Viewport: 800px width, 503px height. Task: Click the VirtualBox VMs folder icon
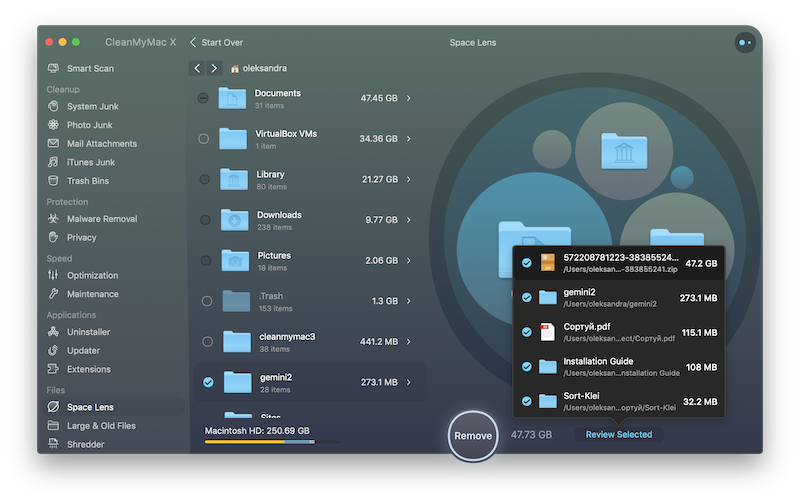[233, 138]
